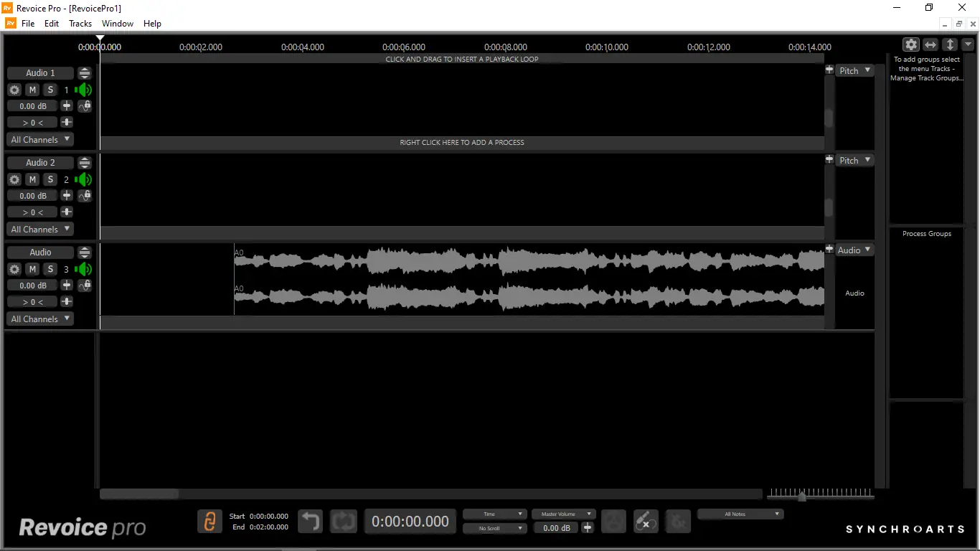Click the undo arrow button
Image resolution: width=980 pixels, height=551 pixels.
tap(310, 522)
